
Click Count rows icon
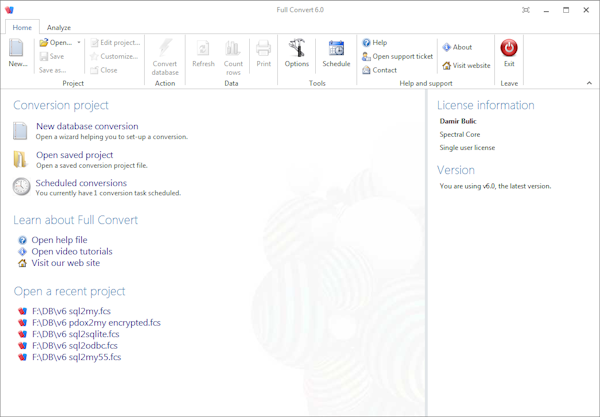point(233,49)
